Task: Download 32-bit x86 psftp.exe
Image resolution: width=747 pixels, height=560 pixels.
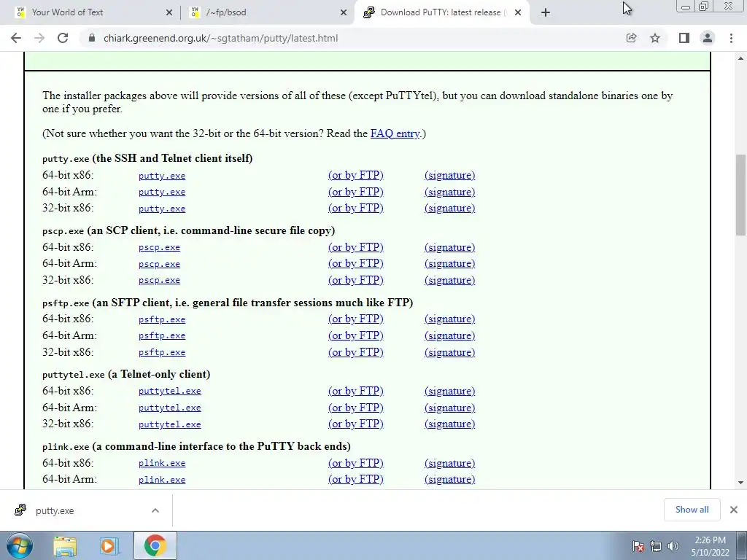Action: tap(162, 352)
